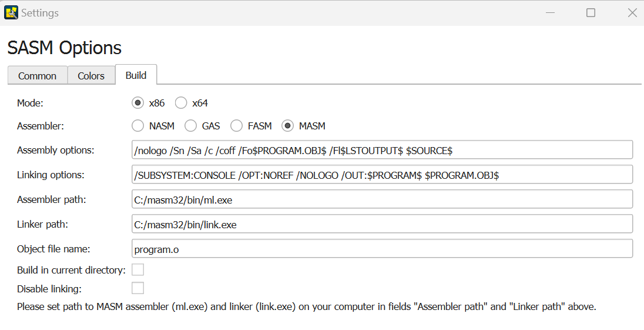Minimize the Settings window
Screen dimensions: 644x330
[549, 12]
